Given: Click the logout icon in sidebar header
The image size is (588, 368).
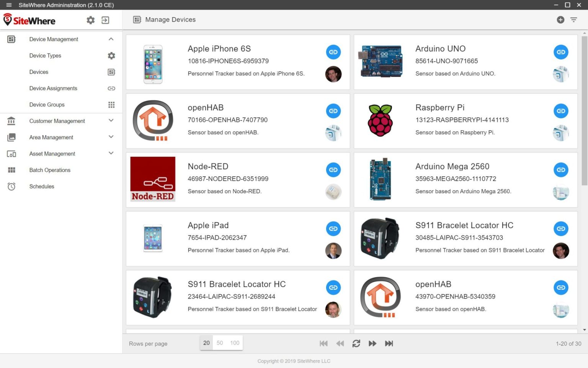Looking at the screenshot, I should pos(105,20).
